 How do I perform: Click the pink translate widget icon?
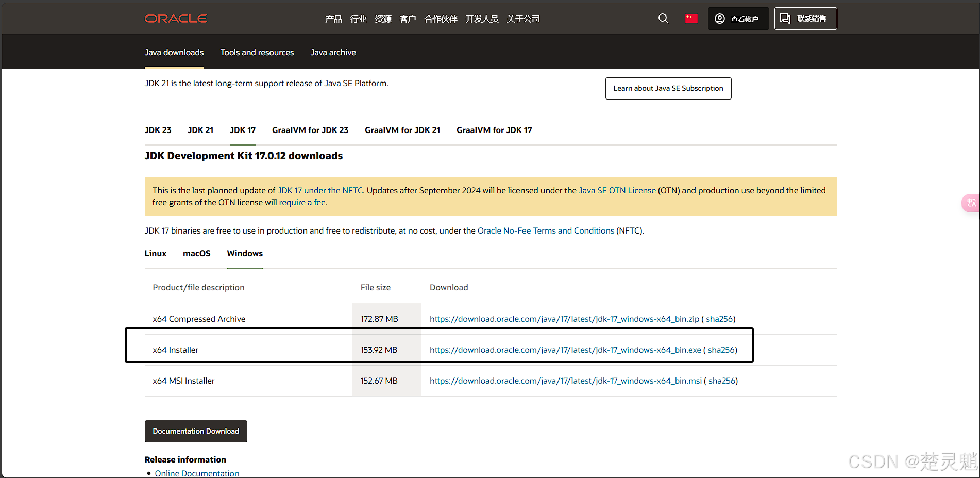point(971,203)
